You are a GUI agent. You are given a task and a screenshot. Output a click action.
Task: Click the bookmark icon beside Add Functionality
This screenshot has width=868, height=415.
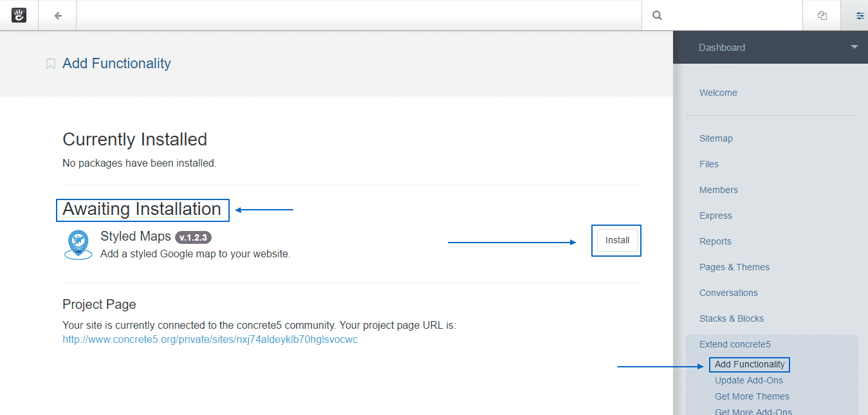coord(50,63)
